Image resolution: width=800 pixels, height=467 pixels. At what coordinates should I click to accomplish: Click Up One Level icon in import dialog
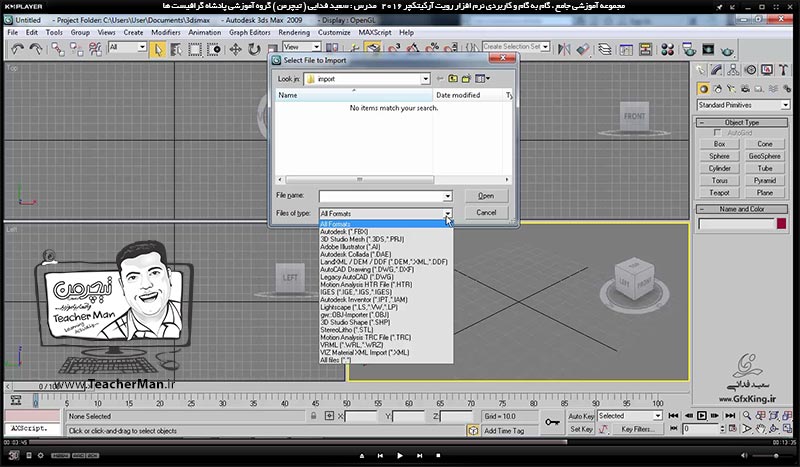453,79
